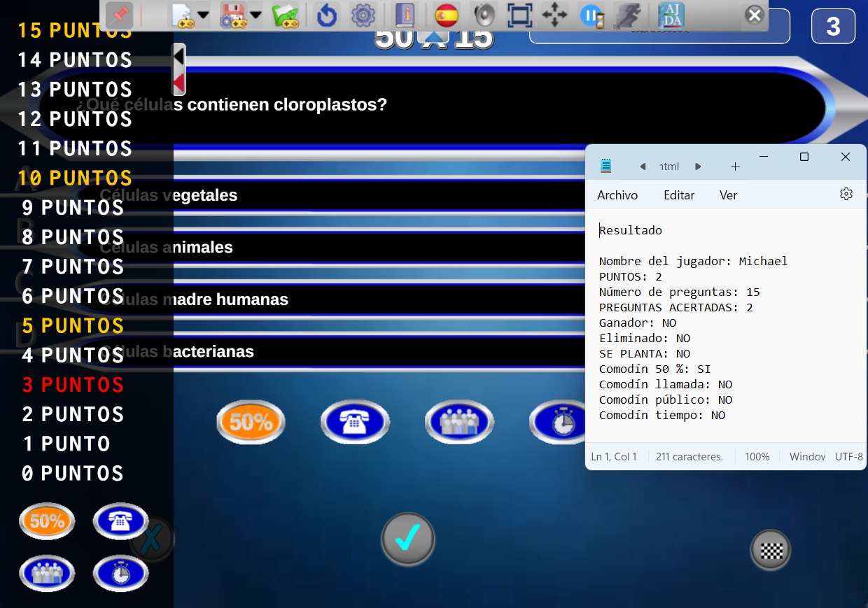Screen dimensions: 868x608
Task: Expand the save game dropdown arrow
Action: click(x=255, y=15)
